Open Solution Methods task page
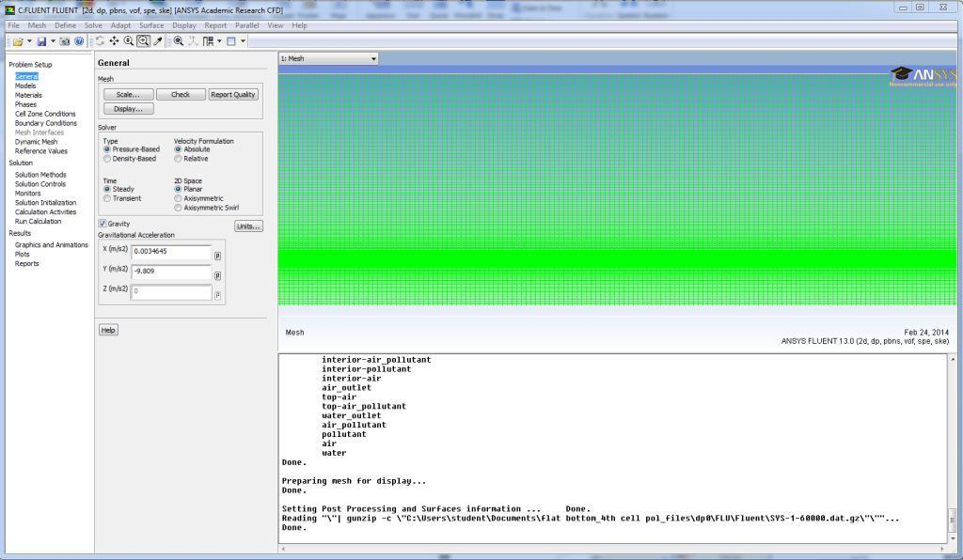Screen dimensions: 963x560 [40, 175]
